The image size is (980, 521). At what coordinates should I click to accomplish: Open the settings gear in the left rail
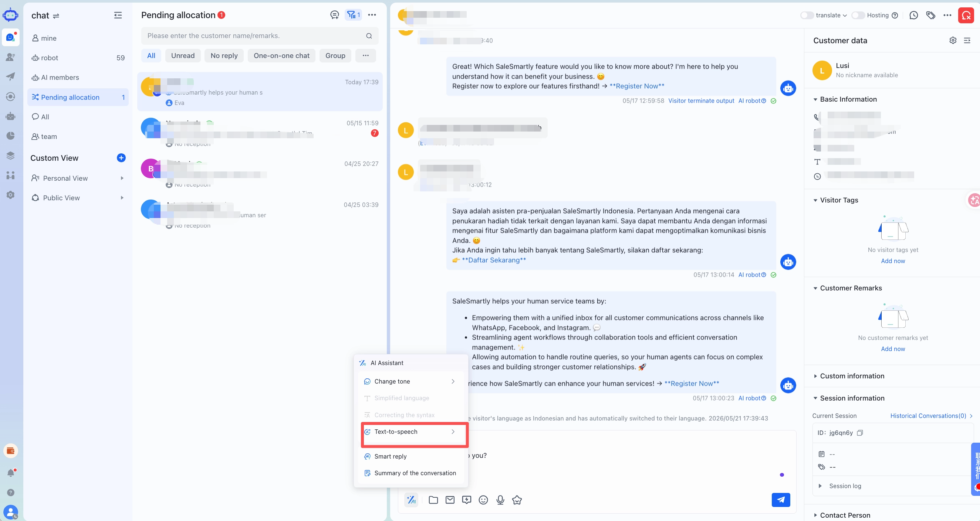click(x=11, y=195)
